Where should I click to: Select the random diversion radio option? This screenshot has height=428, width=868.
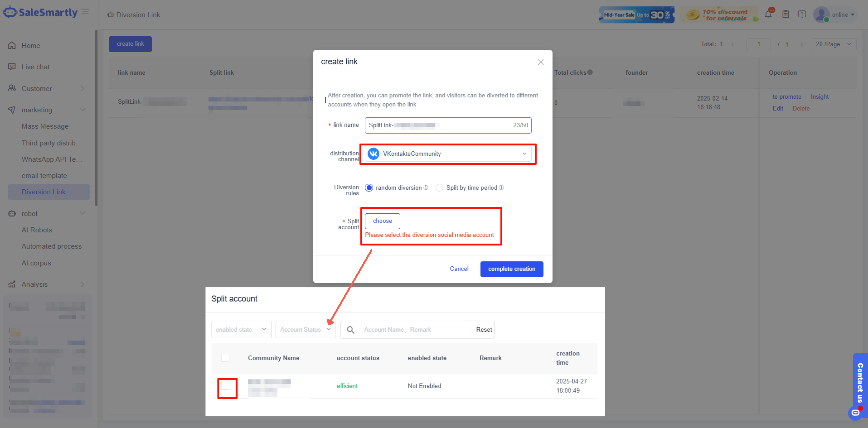(369, 188)
